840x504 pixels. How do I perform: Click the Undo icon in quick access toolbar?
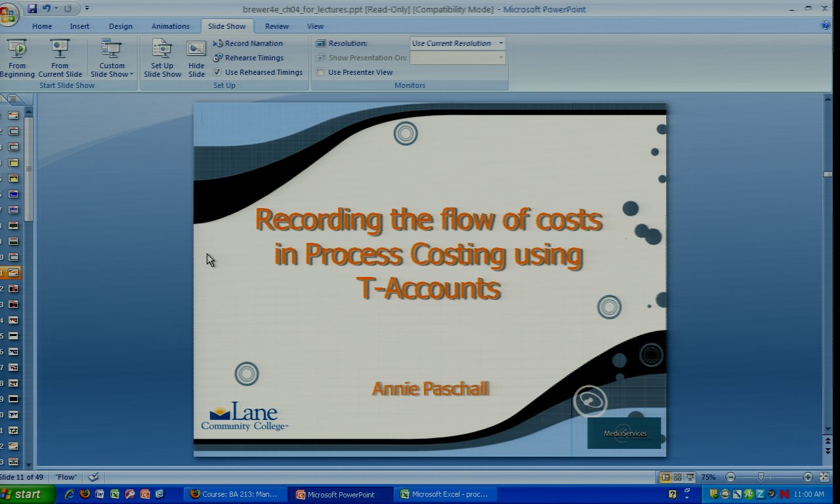coord(47,9)
